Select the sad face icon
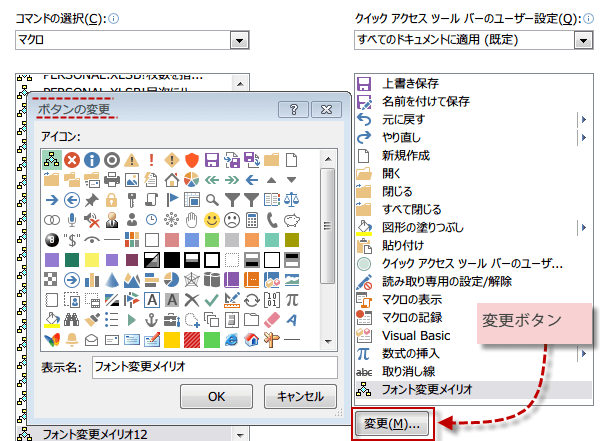 (x=232, y=220)
